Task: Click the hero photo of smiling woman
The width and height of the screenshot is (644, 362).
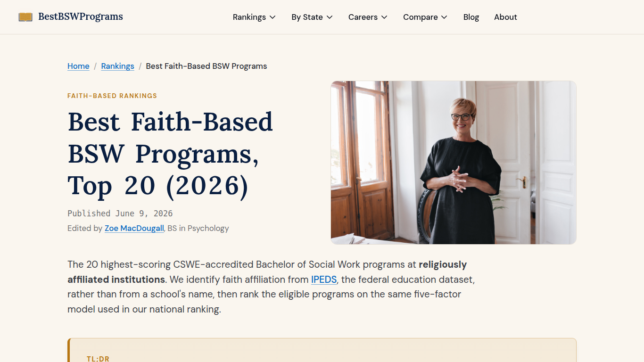Action: point(454,163)
